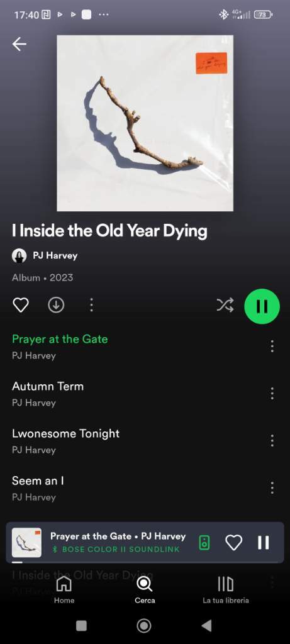Like current song in mini player
Viewport: 290px width, 644px height.
[234, 543]
